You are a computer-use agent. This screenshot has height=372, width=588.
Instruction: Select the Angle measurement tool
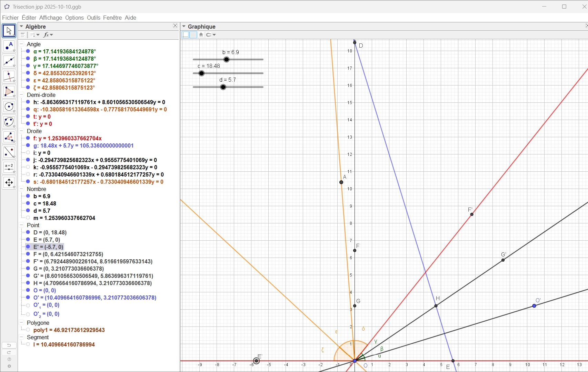click(x=9, y=137)
